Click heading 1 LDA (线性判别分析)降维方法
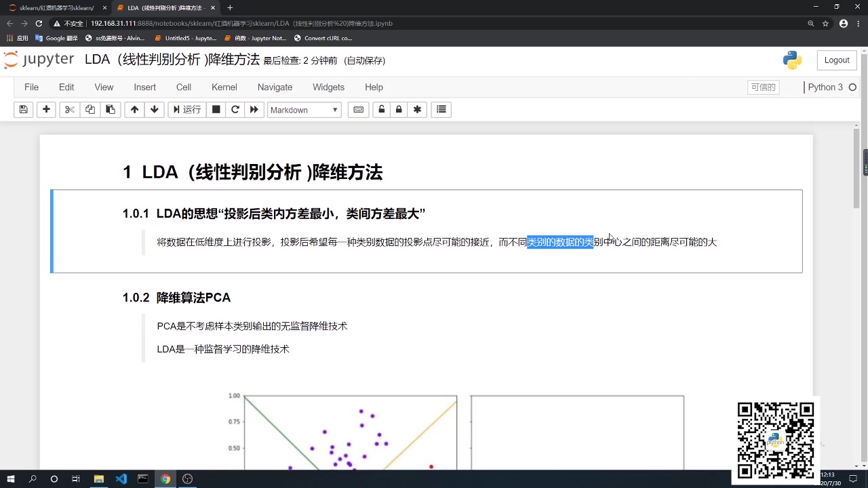868x488 pixels. pos(252,172)
